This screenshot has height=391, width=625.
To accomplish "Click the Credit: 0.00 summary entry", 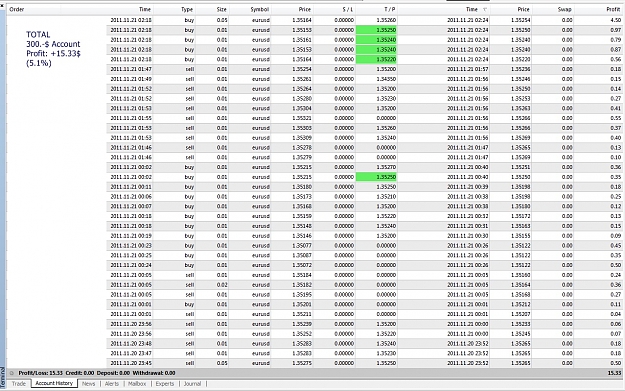I will 80,373.
